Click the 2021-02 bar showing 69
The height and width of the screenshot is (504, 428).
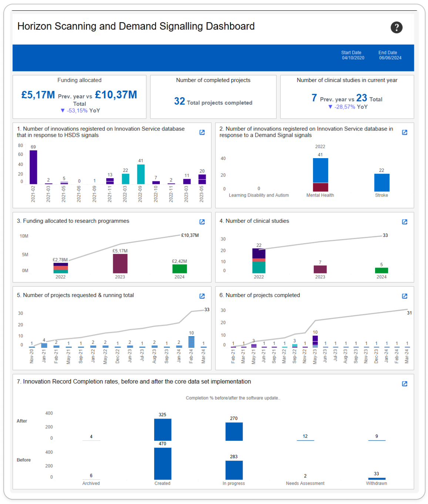[x=33, y=167]
